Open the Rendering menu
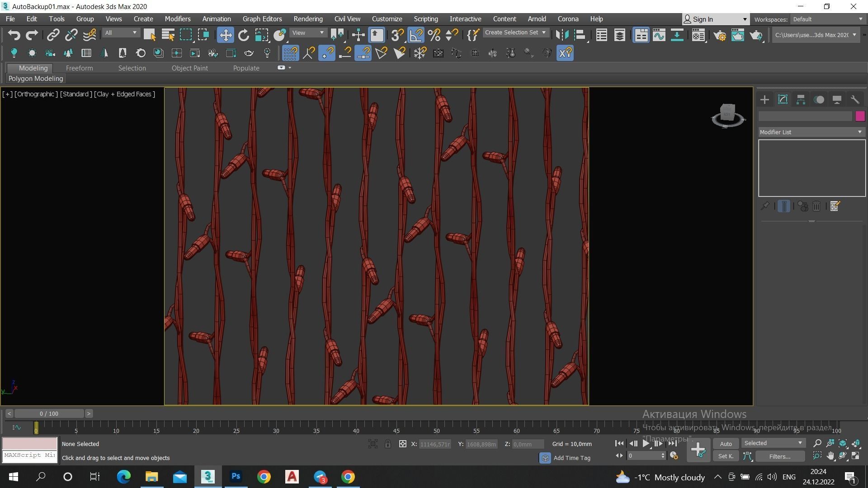Viewport: 868px width, 488px height. 308,19
